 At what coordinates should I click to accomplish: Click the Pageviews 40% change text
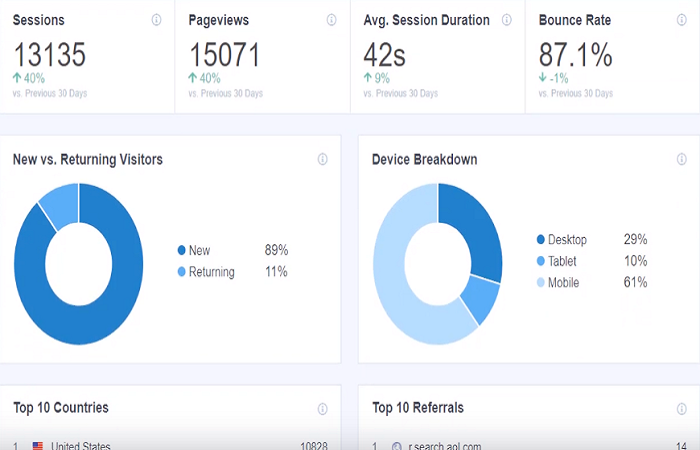210,79
